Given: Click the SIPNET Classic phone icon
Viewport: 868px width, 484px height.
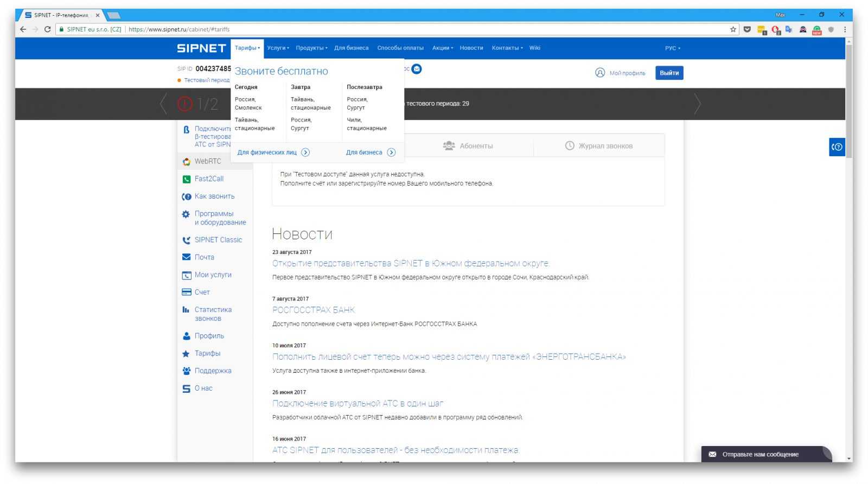Looking at the screenshot, I should click(x=186, y=240).
